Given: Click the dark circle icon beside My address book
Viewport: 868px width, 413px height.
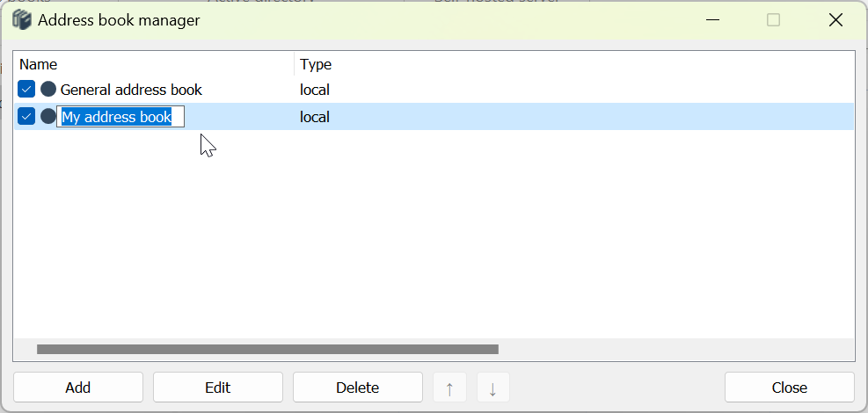Looking at the screenshot, I should (x=48, y=117).
